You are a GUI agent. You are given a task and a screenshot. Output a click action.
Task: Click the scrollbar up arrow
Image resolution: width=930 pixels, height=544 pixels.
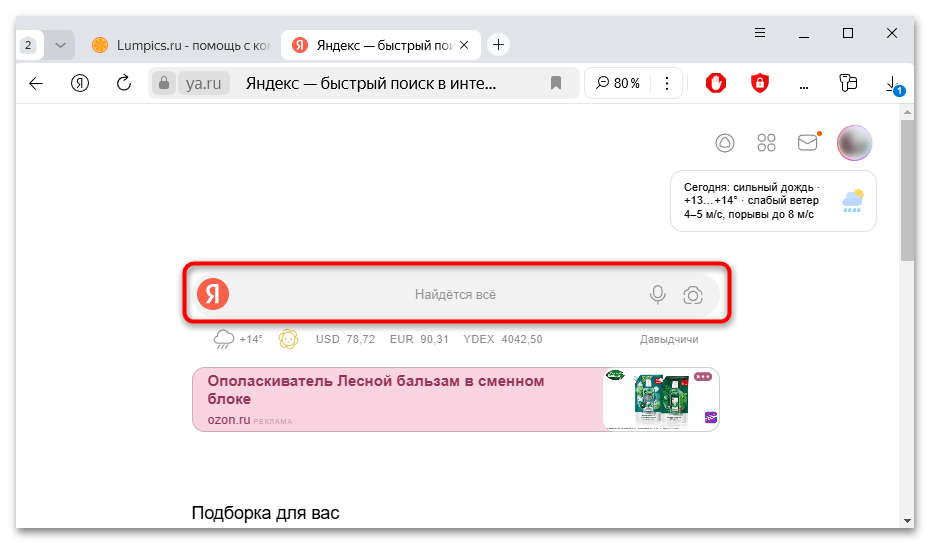point(907,112)
